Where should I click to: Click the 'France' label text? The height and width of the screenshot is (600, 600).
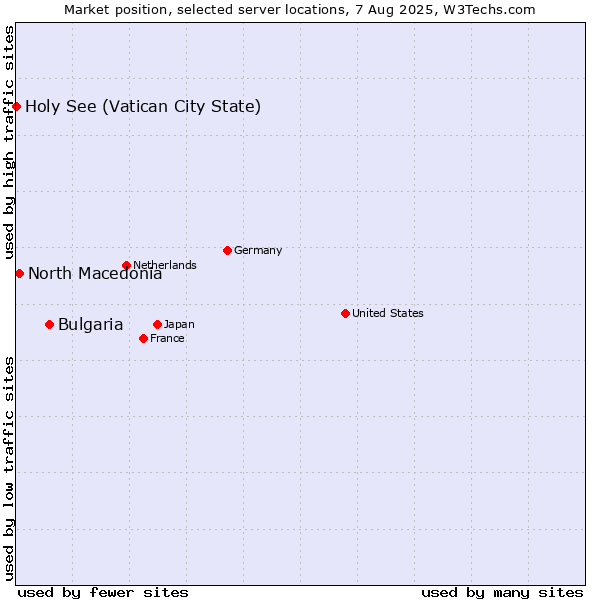pos(167,338)
